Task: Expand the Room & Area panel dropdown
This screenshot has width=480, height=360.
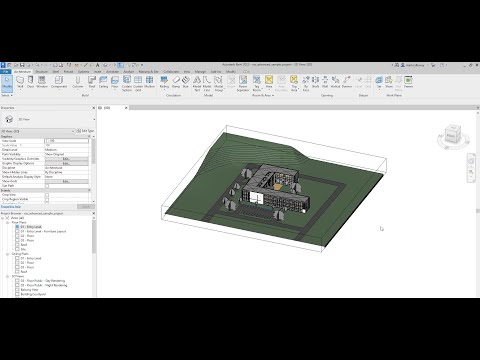Action: (263, 95)
